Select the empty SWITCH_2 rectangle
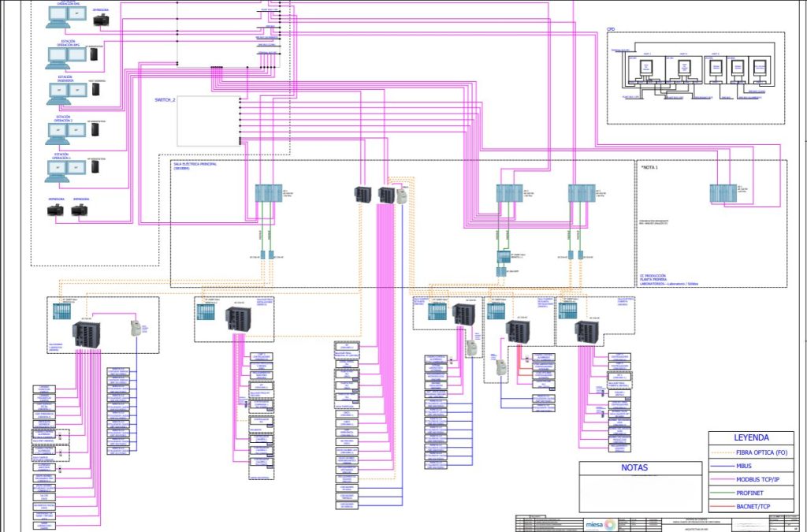This screenshot has width=807, height=532. click(208, 121)
